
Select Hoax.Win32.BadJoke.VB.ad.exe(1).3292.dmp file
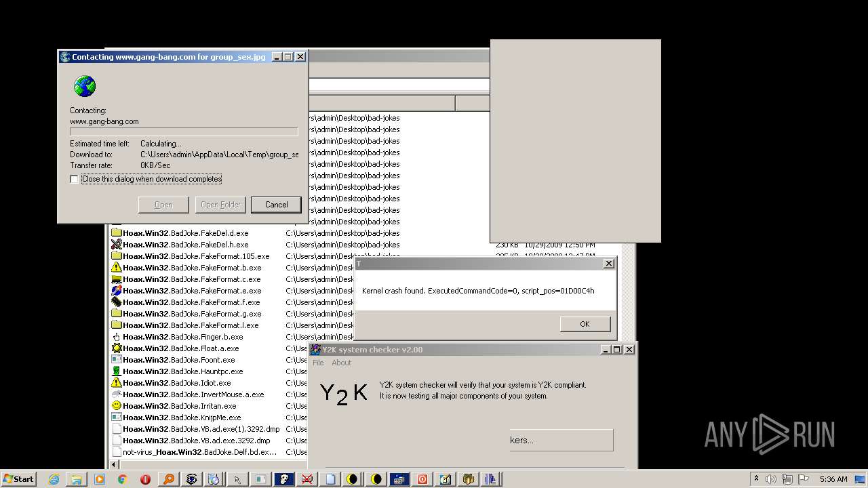(201, 429)
